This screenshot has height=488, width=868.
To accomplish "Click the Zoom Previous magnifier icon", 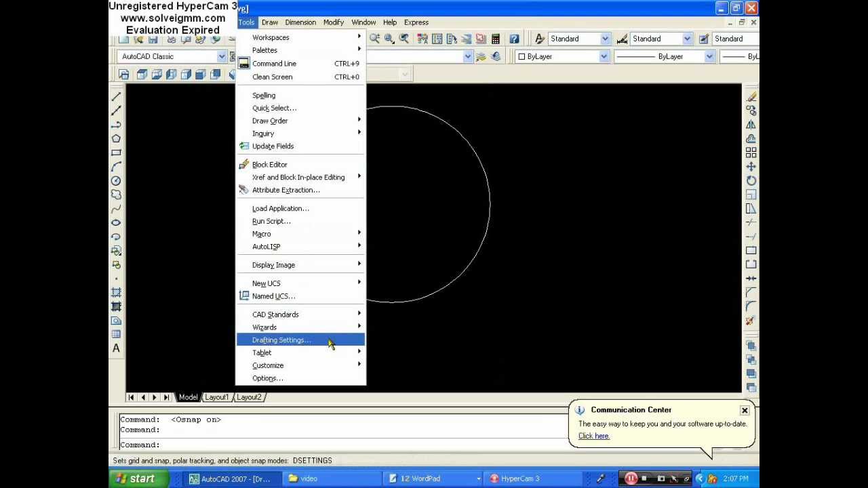I will (x=404, y=39).
